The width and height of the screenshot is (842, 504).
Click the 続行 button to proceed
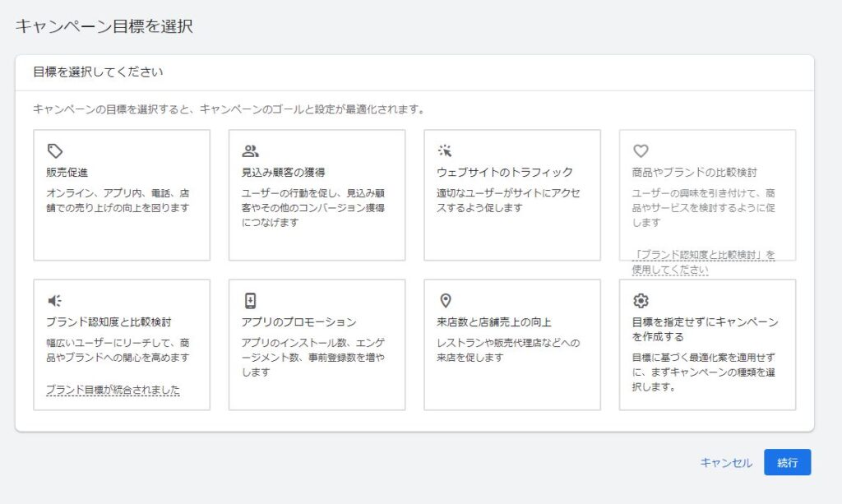pos(788,463)
